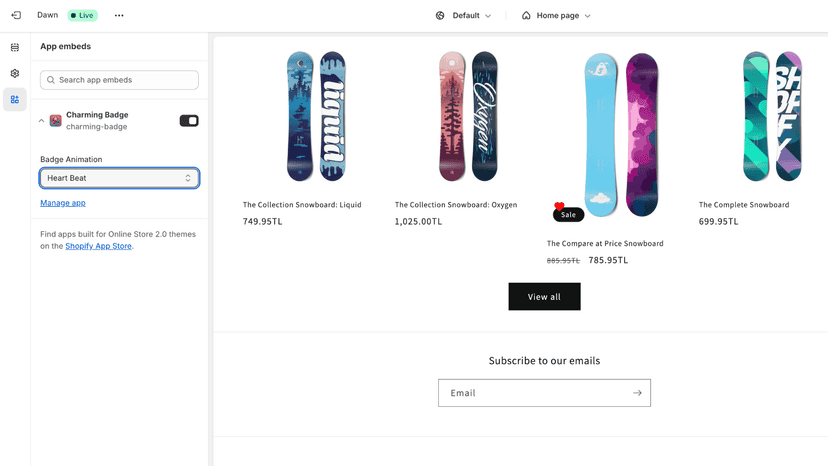Collapse the Charming Badge settings chevron
The height and width of the screenshot is (466, 828).
tap(41, 121)
